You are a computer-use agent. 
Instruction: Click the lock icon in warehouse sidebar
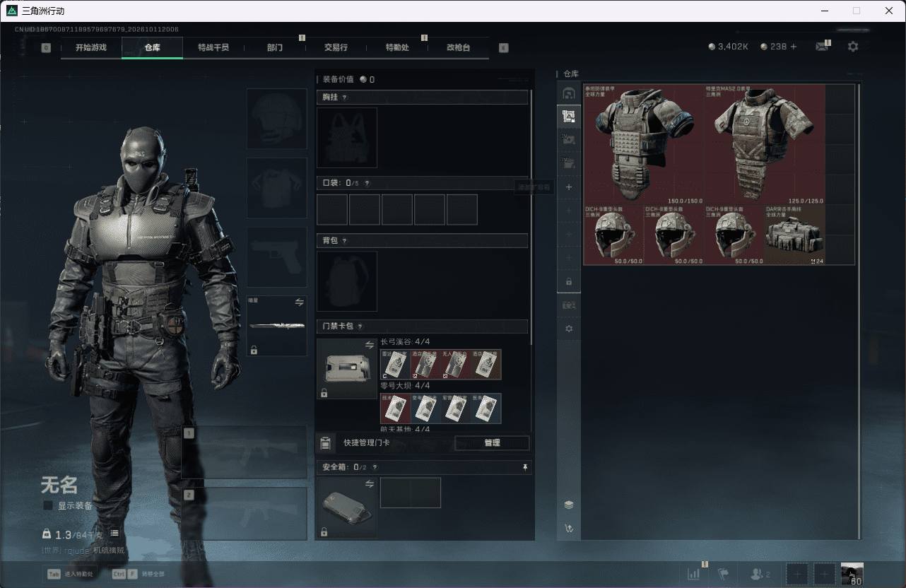pos(569,281)
